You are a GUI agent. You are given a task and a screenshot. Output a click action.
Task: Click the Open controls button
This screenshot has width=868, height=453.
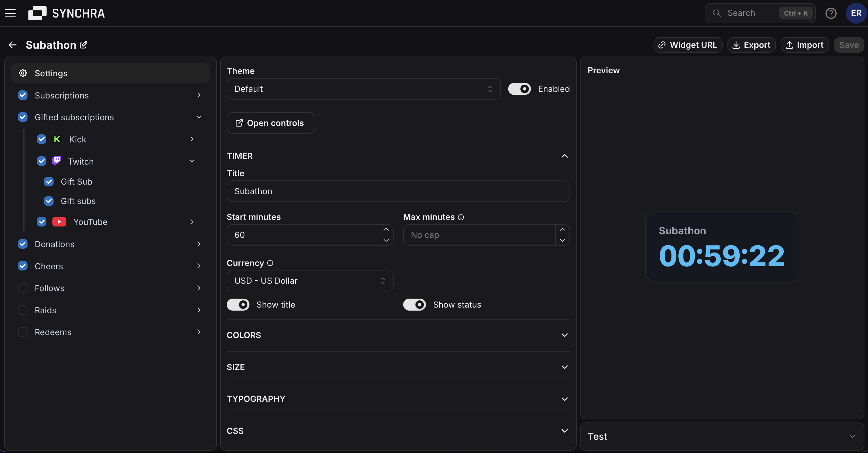(271, 123)
